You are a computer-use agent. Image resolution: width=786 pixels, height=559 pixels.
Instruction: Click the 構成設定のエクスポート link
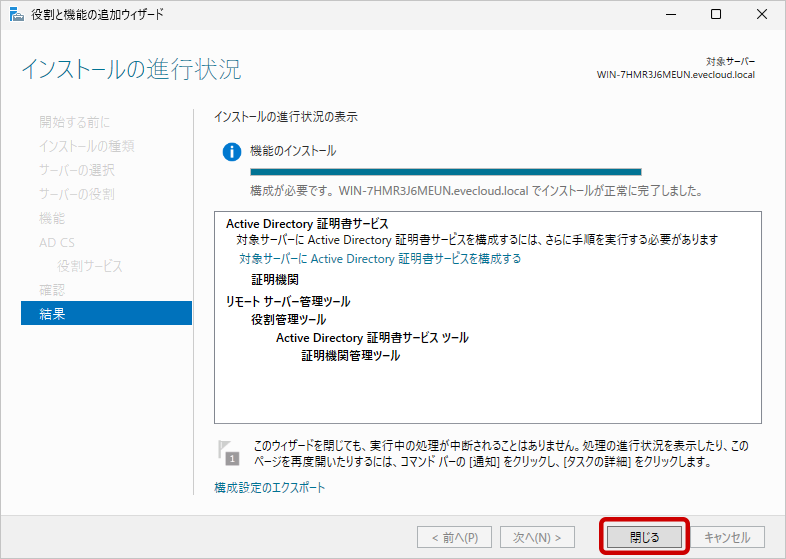269,487
